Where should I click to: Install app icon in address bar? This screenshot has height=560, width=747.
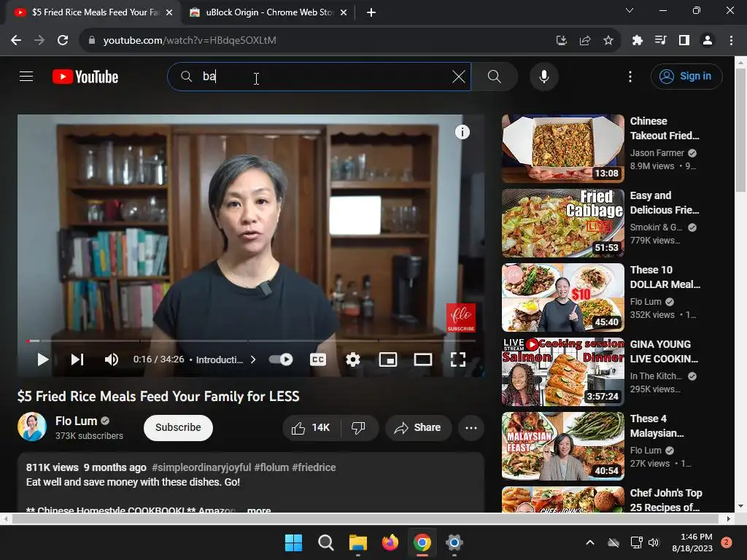(x=562, y=41)
